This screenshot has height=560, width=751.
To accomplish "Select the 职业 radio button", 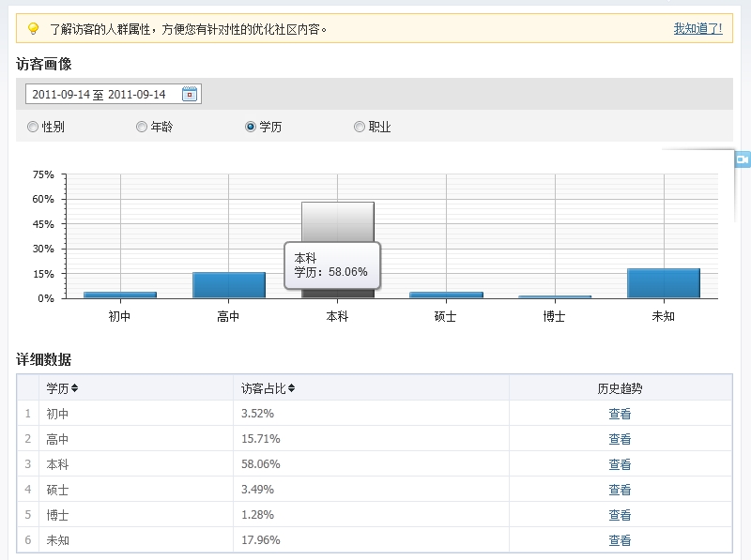I will tap(359, 127).
